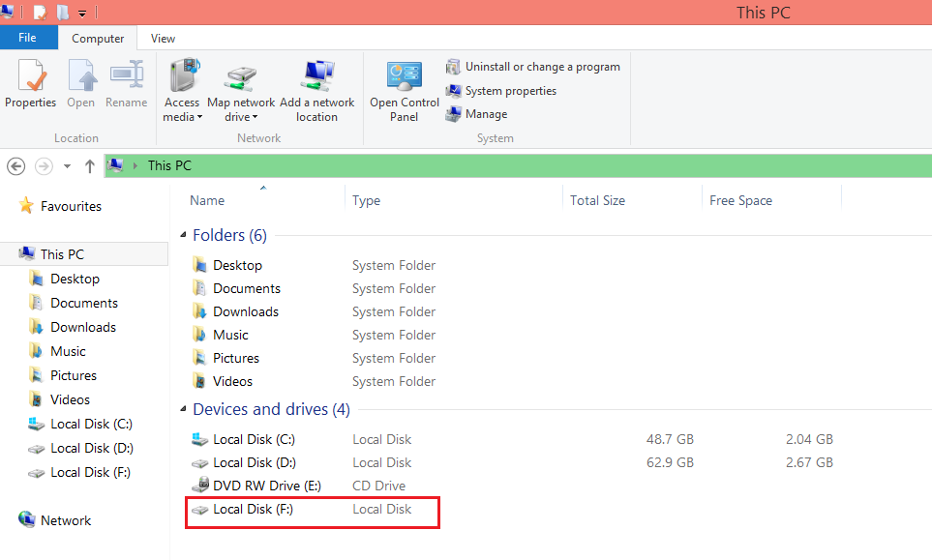Screen dimensions: 932x560
Task: Select the Music folder icon in list
Action: (x=199, y=335)
